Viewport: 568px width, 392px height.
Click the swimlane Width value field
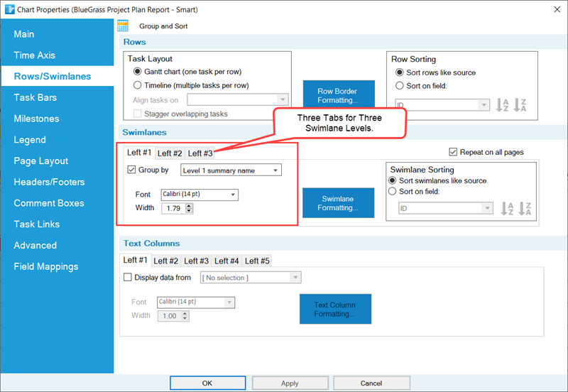click(x=173, y=208)
